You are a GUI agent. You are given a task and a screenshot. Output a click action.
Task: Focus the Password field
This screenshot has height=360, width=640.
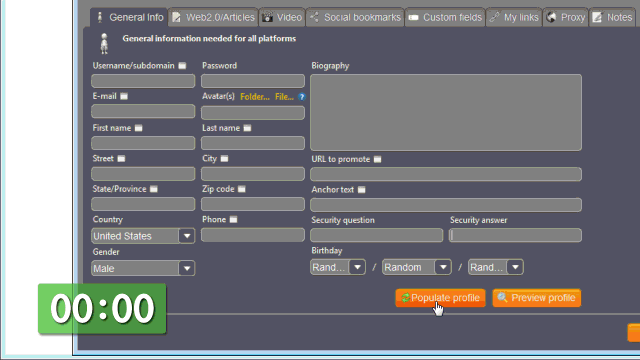[253, 81]
